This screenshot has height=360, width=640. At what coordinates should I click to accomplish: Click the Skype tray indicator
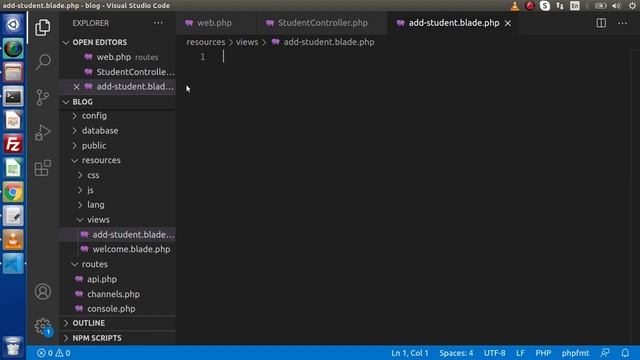[544, 6]
